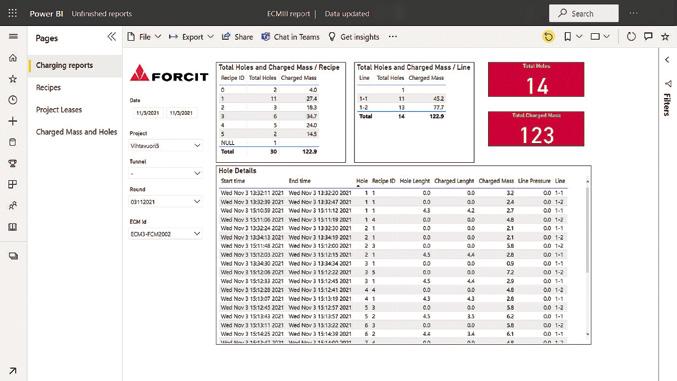The width and height of the screenshot is (677, 381).
Task: Select the Charging reports page
Action: pyautogui.click(x=75, y=65)
